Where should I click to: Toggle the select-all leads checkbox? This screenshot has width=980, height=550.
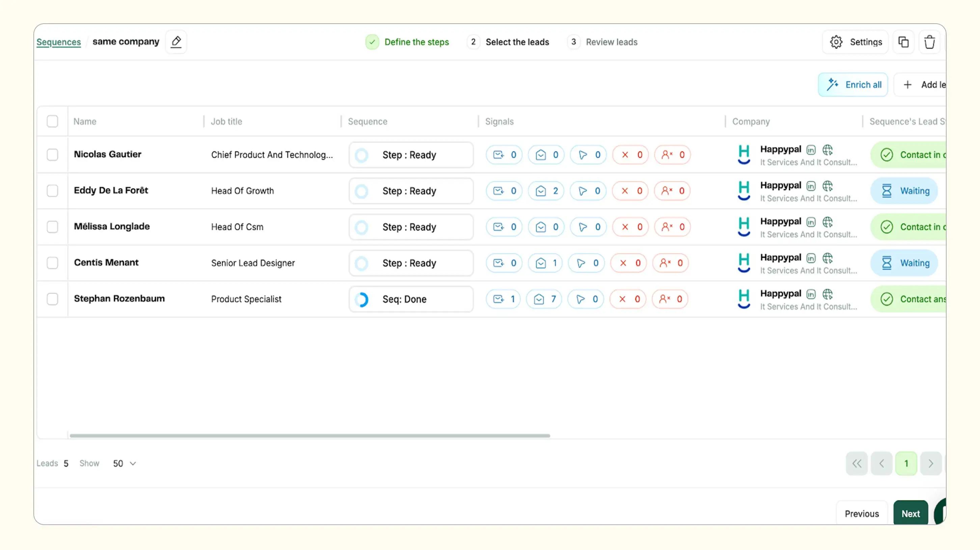[x=53, y=122]
